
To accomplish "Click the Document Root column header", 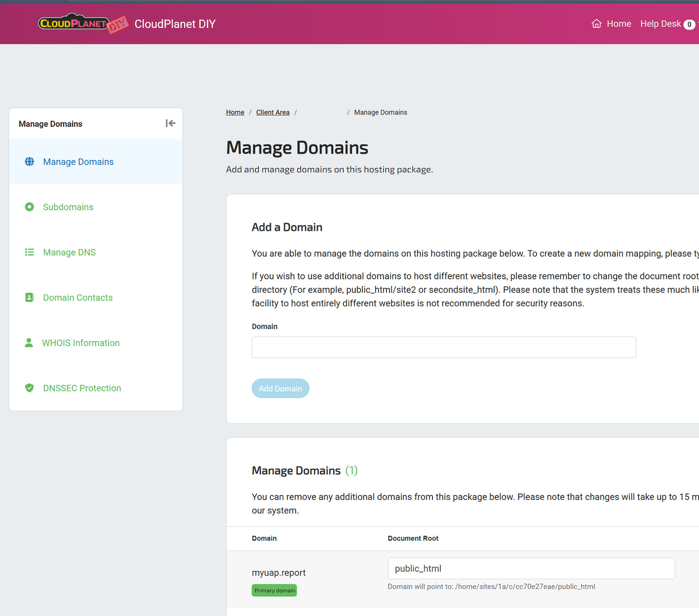I will [413, 538].
